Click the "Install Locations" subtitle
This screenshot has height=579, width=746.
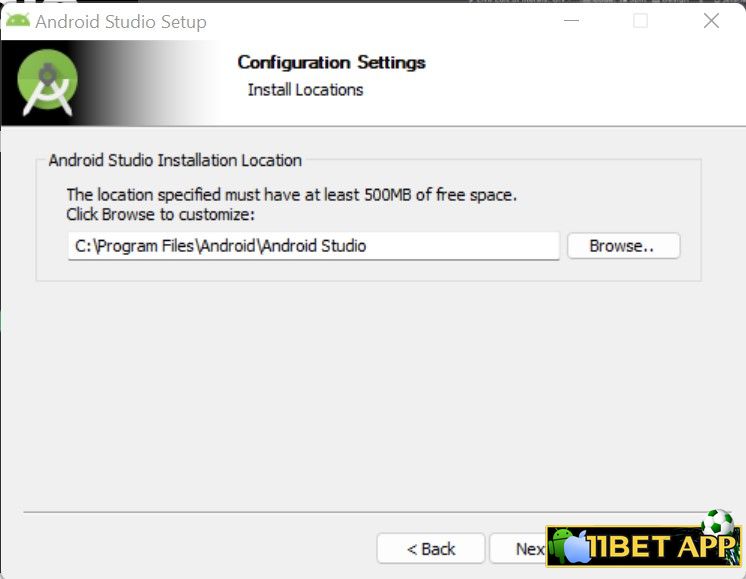(x=305, y=89)
